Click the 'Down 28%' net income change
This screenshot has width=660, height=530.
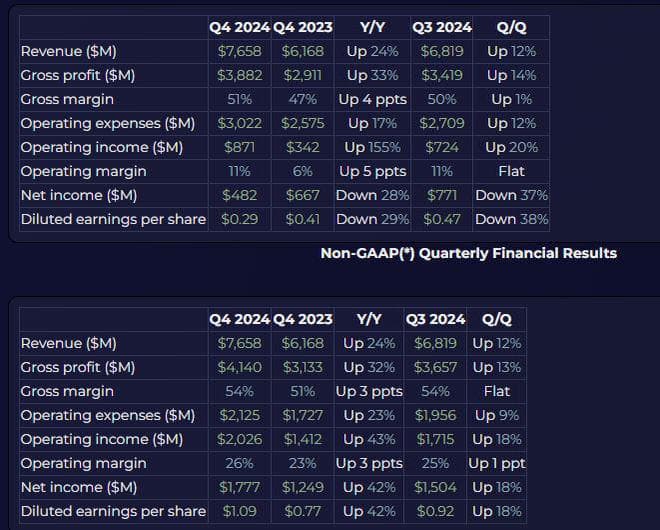pos(372,195)
